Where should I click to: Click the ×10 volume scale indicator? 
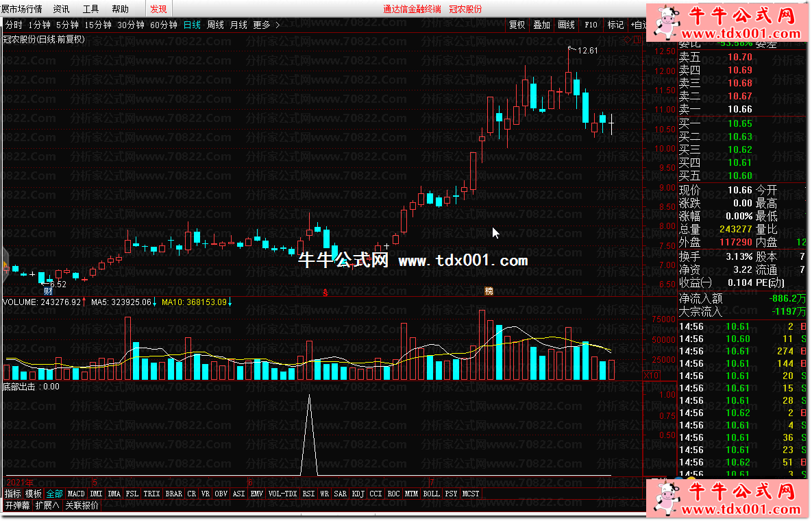tap(652, 375)
